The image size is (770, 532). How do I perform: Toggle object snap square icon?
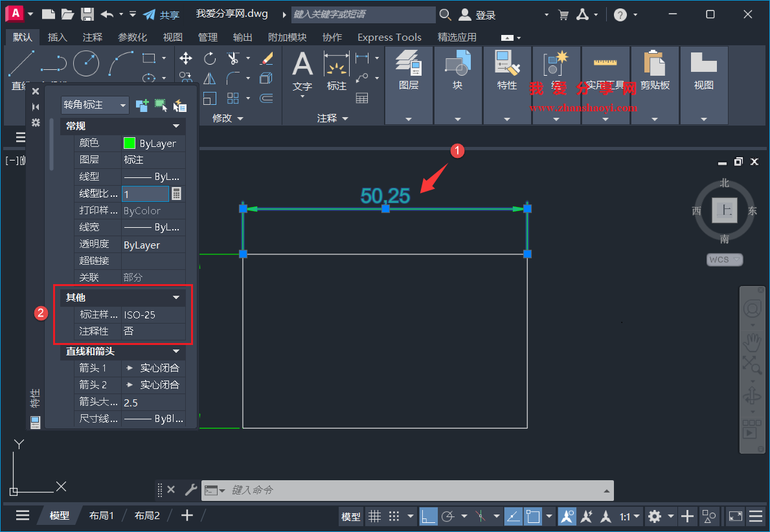(533, 516)
